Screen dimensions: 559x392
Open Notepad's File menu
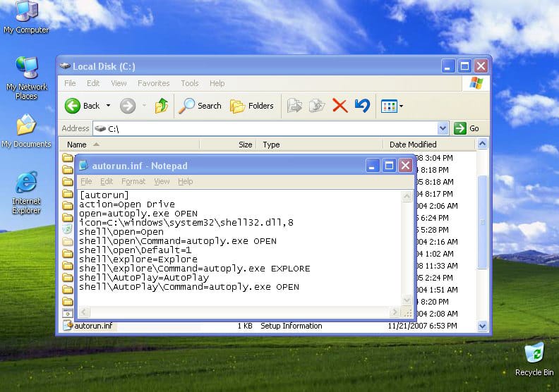86,182
